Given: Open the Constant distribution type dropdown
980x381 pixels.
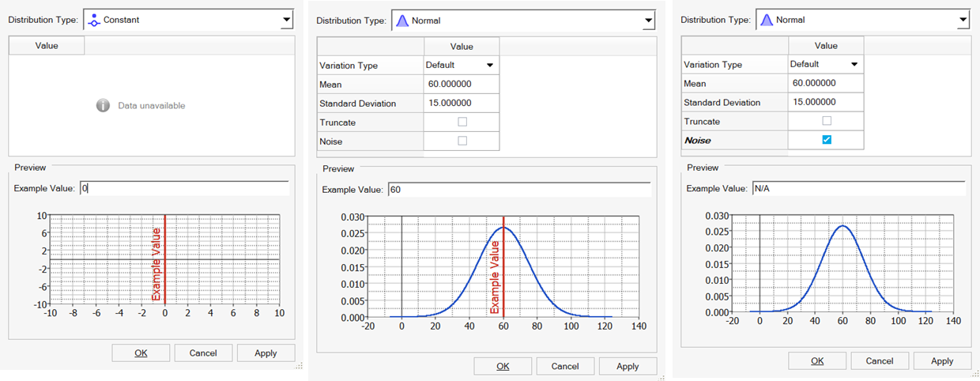Looking at the screenshot, I should [x=286, y=21].
